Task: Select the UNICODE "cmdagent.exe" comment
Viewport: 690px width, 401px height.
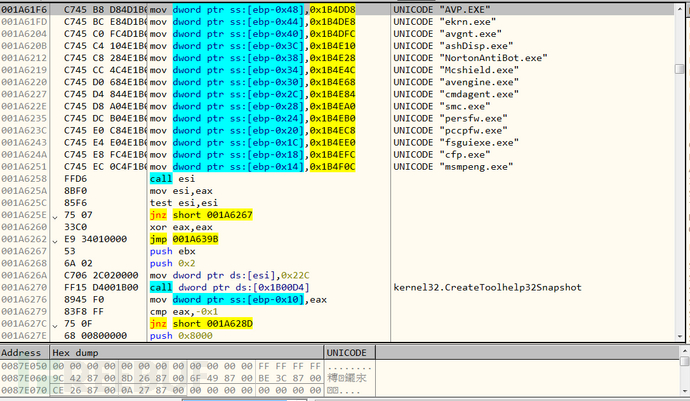Action: point(456,94)
